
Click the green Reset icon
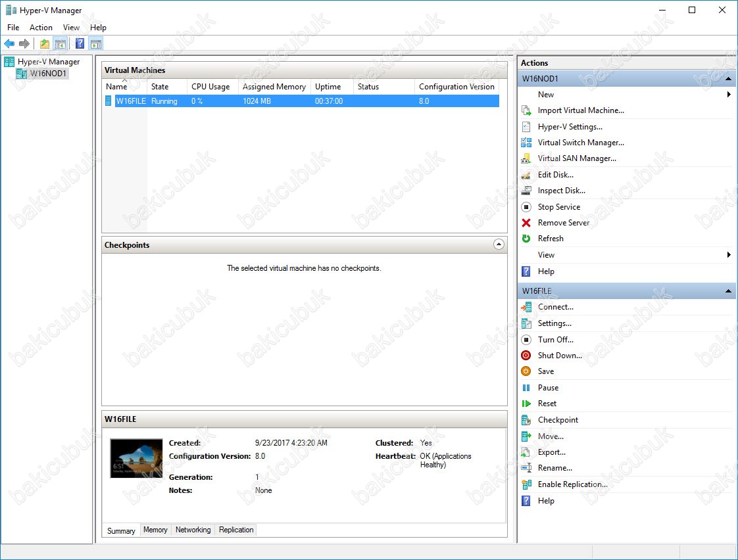pos(526,404)
